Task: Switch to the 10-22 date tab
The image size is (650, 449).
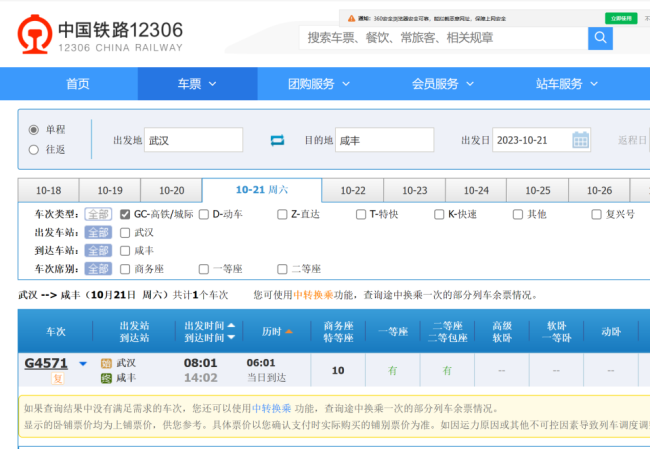Action: pos(353,190)
